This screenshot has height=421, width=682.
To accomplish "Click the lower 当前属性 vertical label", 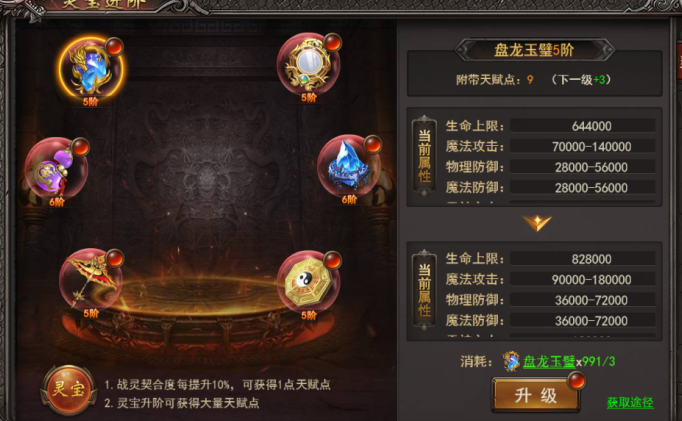I will pos(424,290).
